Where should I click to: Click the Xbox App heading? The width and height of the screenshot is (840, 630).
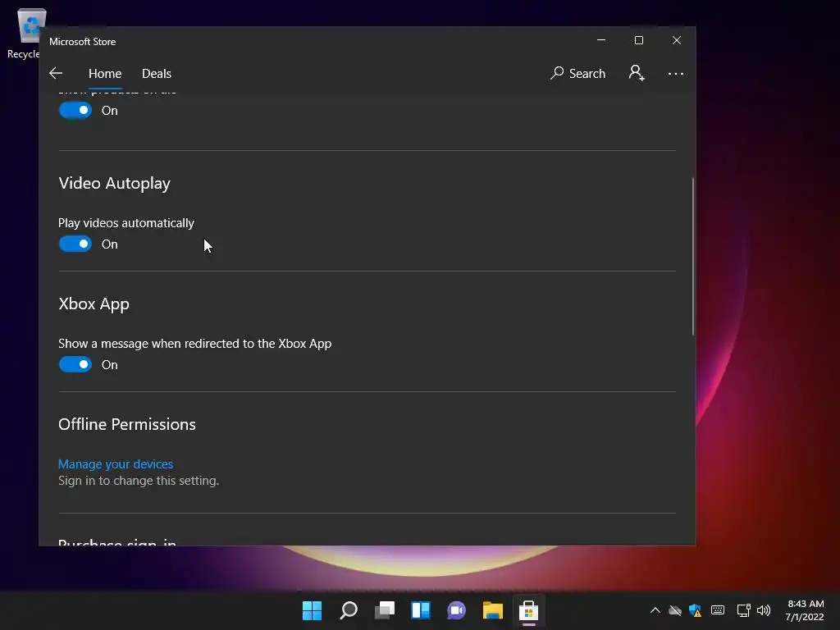tap(94, 304)
